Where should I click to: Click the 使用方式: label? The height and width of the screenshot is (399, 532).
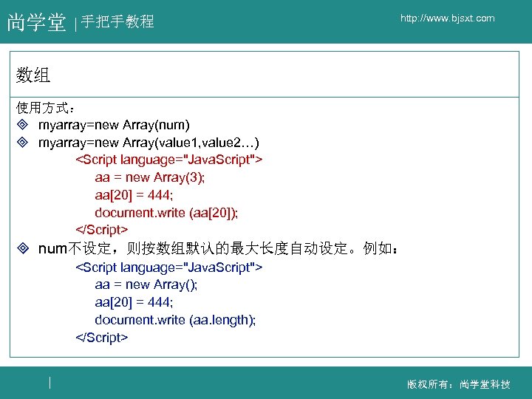click(45, 108)
